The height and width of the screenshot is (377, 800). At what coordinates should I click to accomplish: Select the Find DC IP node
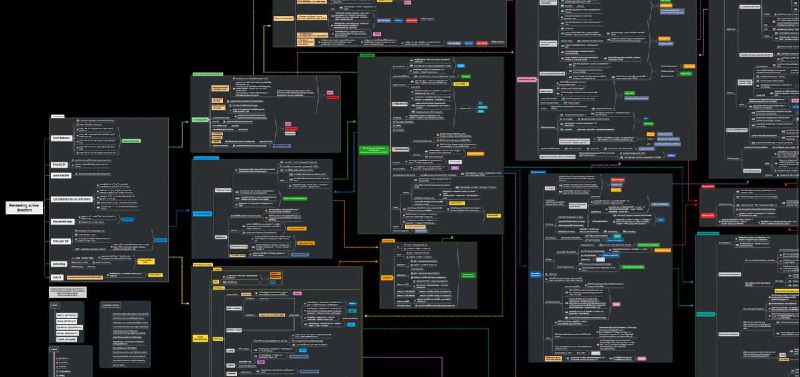coord(59,165)
